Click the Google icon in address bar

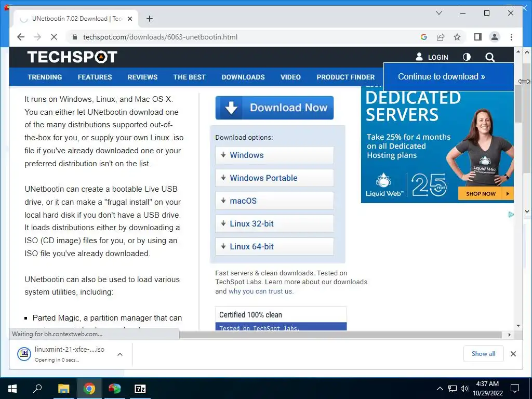(x=423, y=37)
